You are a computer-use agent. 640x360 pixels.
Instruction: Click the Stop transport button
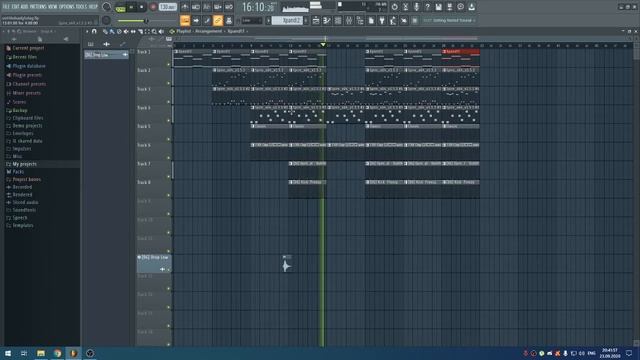point(142,7)
